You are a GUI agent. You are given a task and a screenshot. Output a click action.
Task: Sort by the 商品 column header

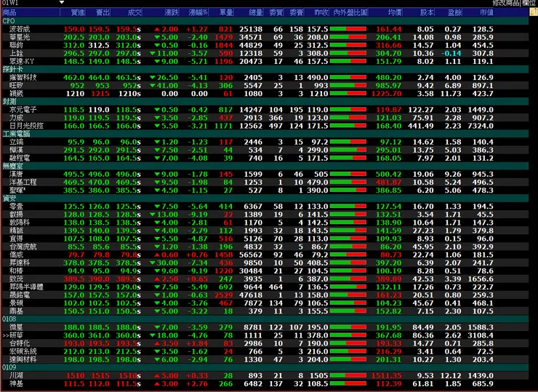(9, 12)
